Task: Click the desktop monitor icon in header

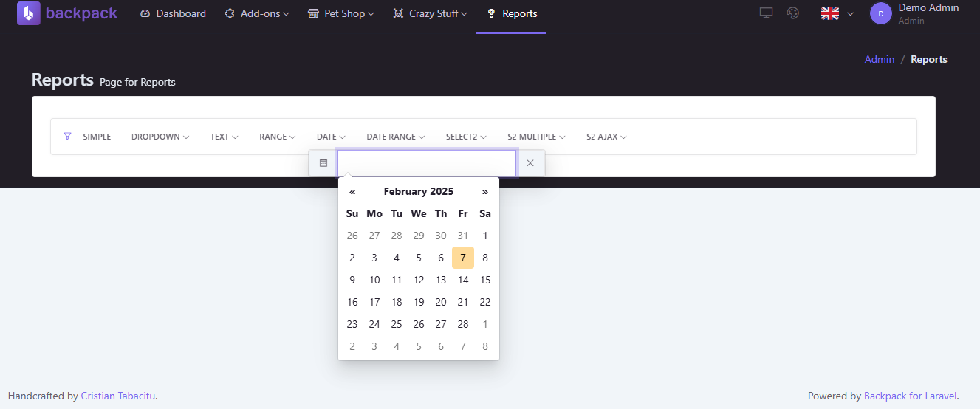Action: 767,13
